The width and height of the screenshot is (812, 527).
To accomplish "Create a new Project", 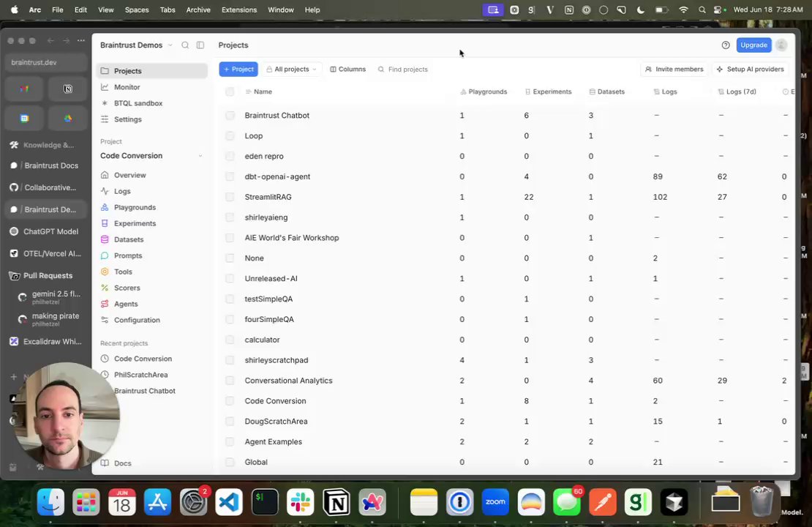I will tap(238, 69).
